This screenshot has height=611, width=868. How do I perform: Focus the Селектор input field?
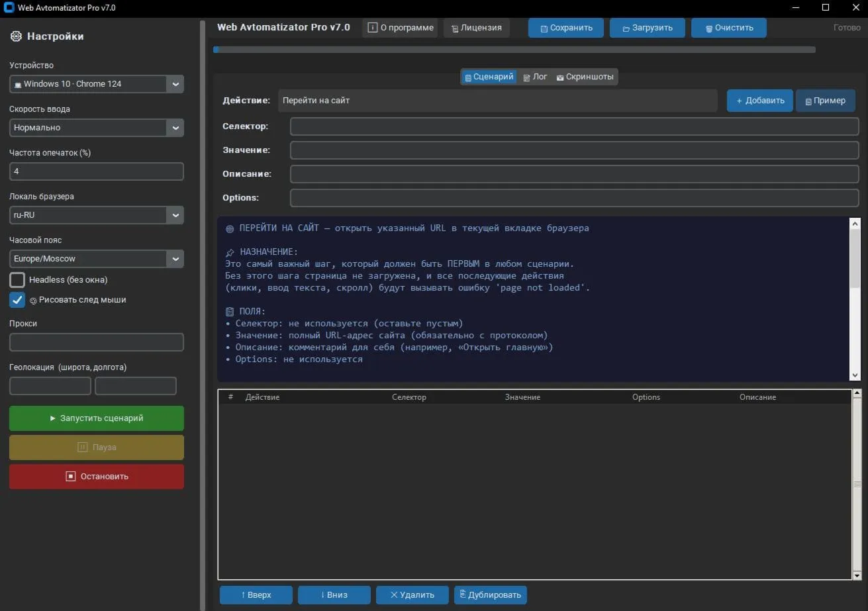(x=575, y=126)
